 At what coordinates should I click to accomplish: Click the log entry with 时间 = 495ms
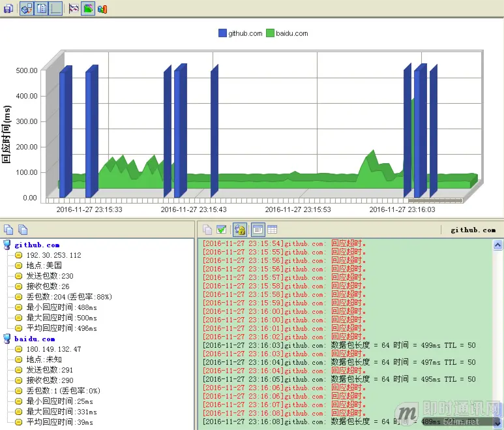coord(339,379)
